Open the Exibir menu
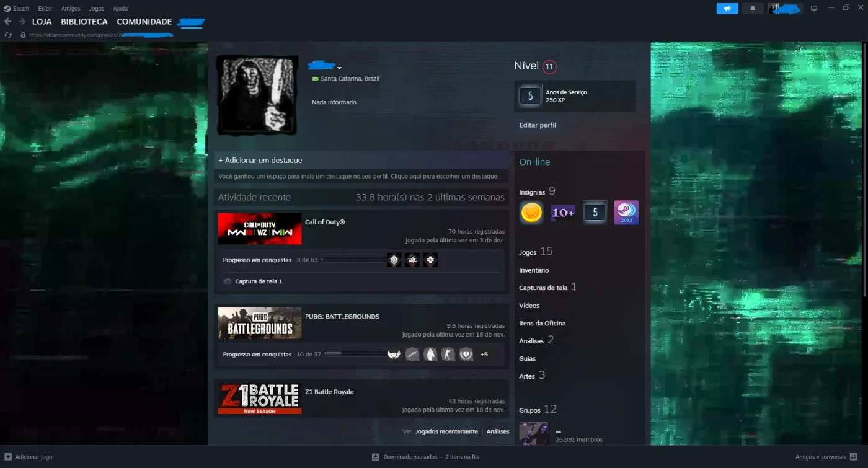868x468 pixels. (x=45, y=9)
